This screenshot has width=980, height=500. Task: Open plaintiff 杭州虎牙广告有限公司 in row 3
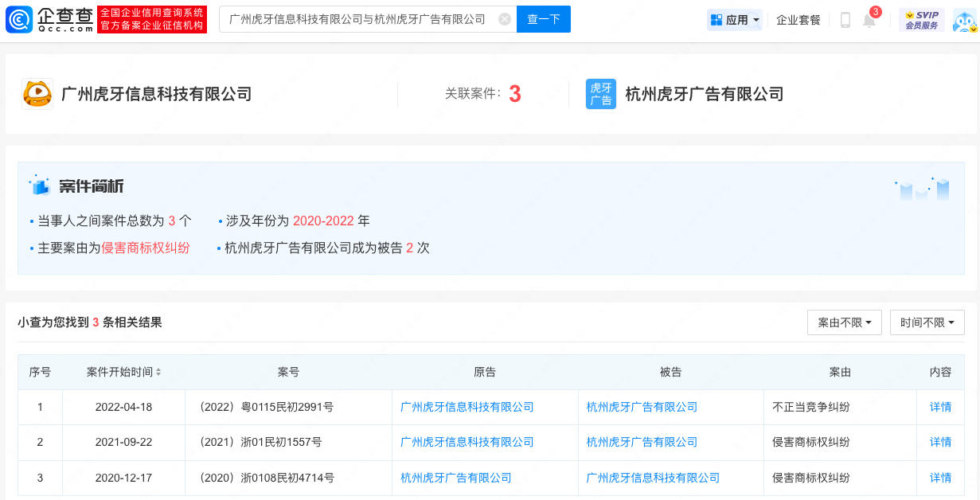coord(456,478)
